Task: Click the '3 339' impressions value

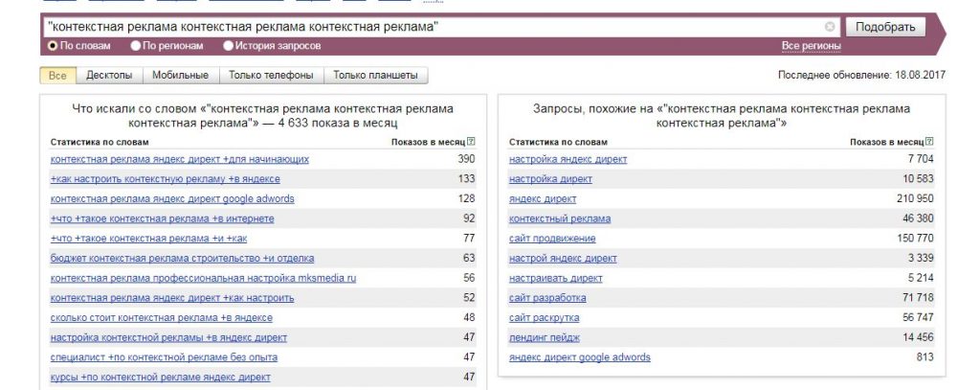Action: tap(921, 258)
